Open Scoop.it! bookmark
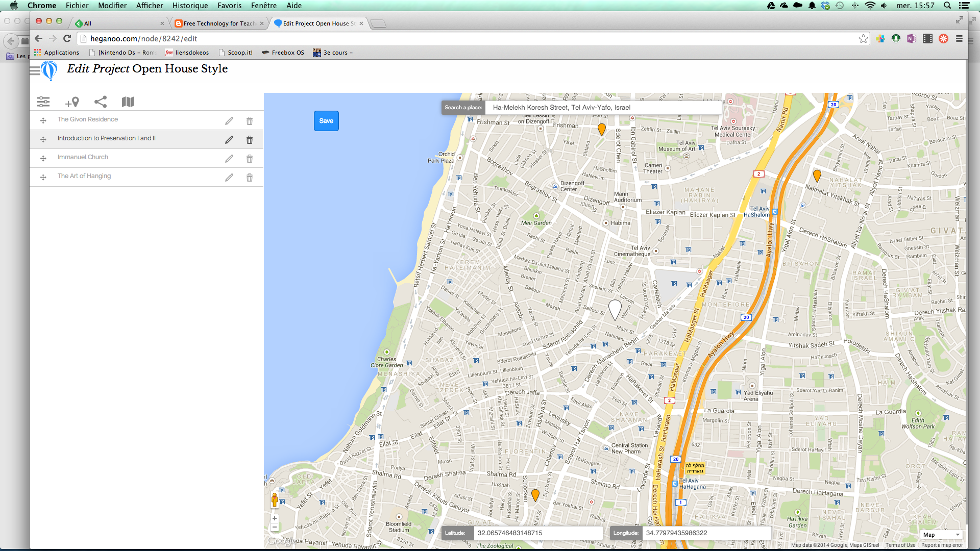The height and width of the screenshot is (551, 980). (235, 53)
